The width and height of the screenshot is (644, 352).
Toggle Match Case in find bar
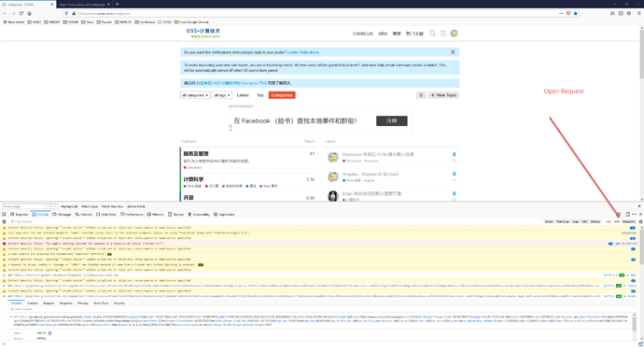[89, 206]
